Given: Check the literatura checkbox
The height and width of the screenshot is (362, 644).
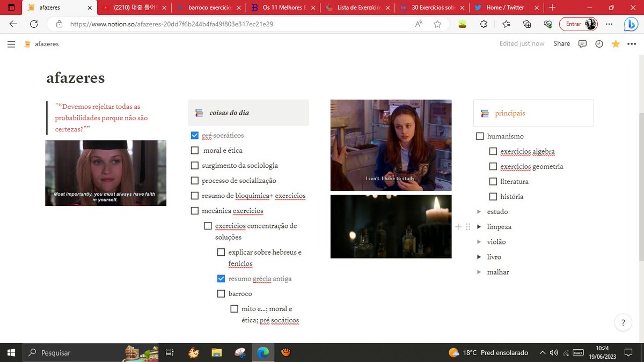Looking at the screenshot, I should coord(493,181).
